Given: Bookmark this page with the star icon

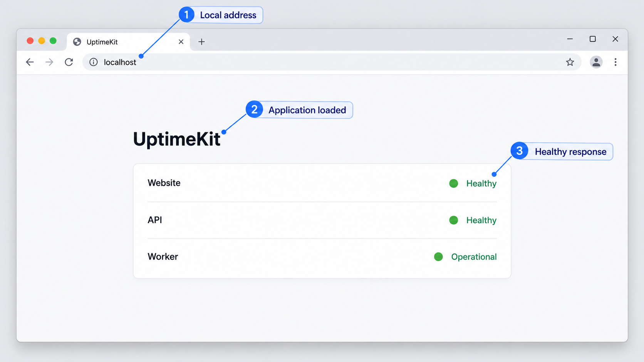Looking at the screenshot, I should [570, 62].
